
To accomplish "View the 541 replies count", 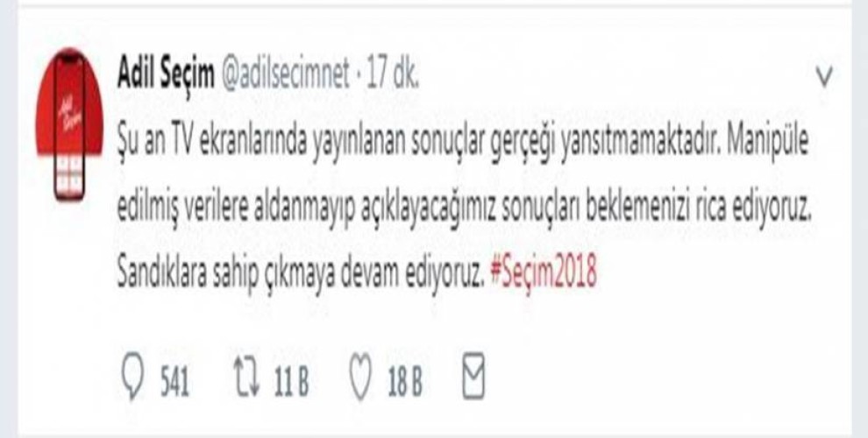I will click(x=175, y=382).
